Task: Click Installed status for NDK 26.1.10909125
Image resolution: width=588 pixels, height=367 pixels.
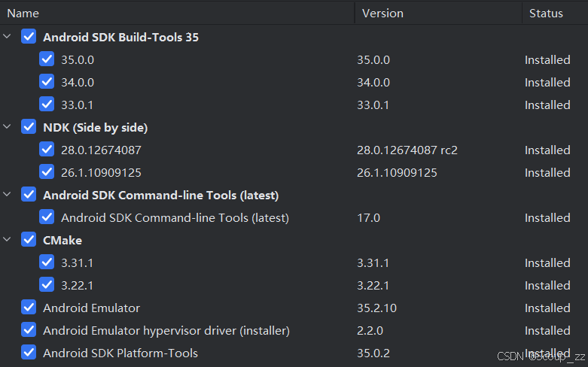Action: point(547,173)
